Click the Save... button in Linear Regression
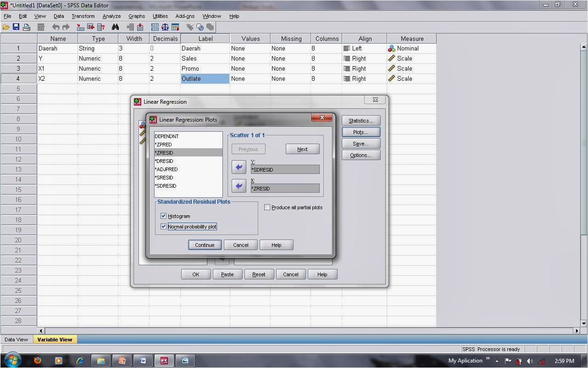588x368 pixels. click(x=361, y=144)
